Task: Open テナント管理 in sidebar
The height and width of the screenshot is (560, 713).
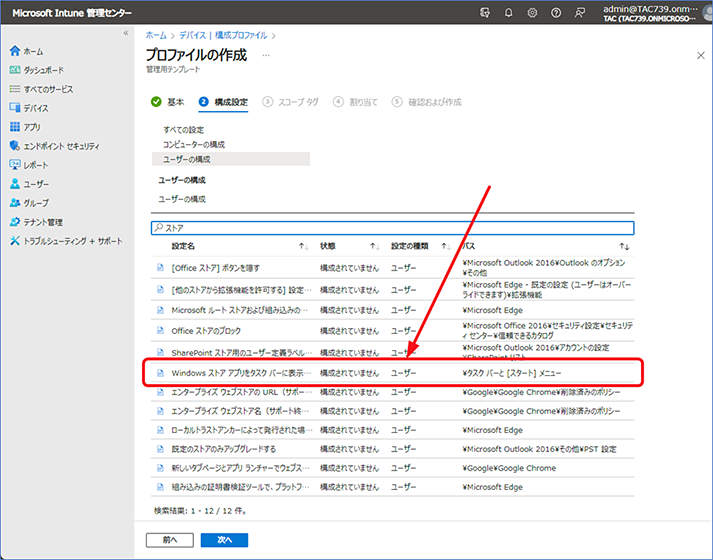Action: coord(36,222)
